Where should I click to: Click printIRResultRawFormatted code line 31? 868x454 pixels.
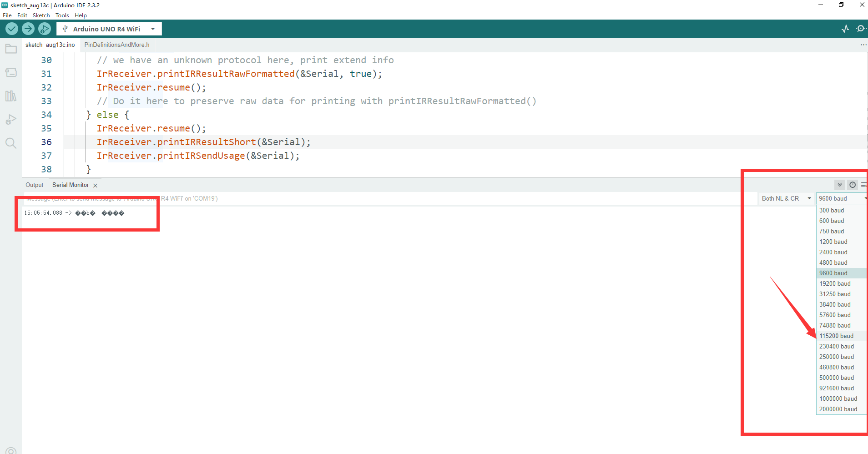coord(239,74)
